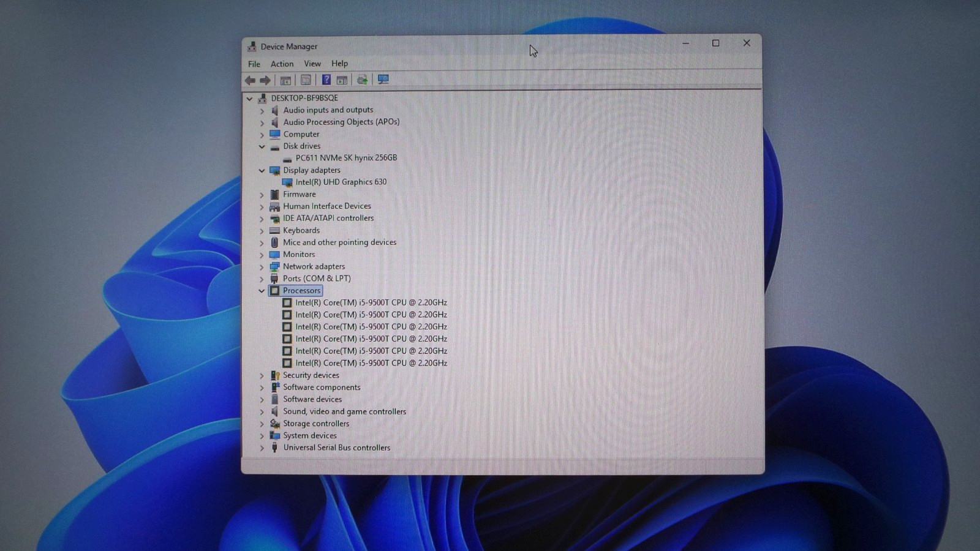Click the Ports (COM & LPT) icon
This screenshot has width=980, height=551.
point(274,279)
